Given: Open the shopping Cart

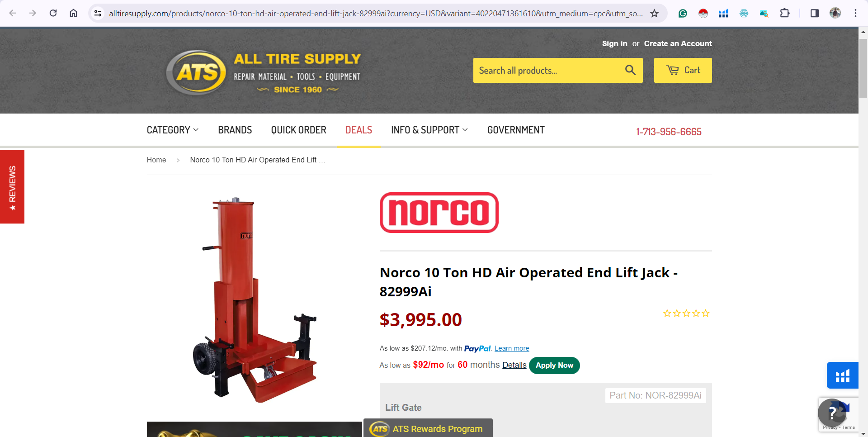Looking at the screenshot, I should point(683,70).
